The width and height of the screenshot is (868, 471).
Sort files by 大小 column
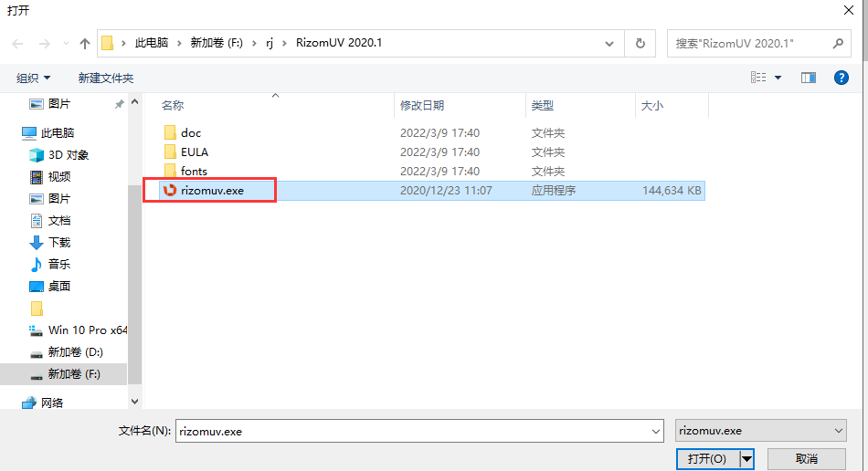tap(651, 105)
